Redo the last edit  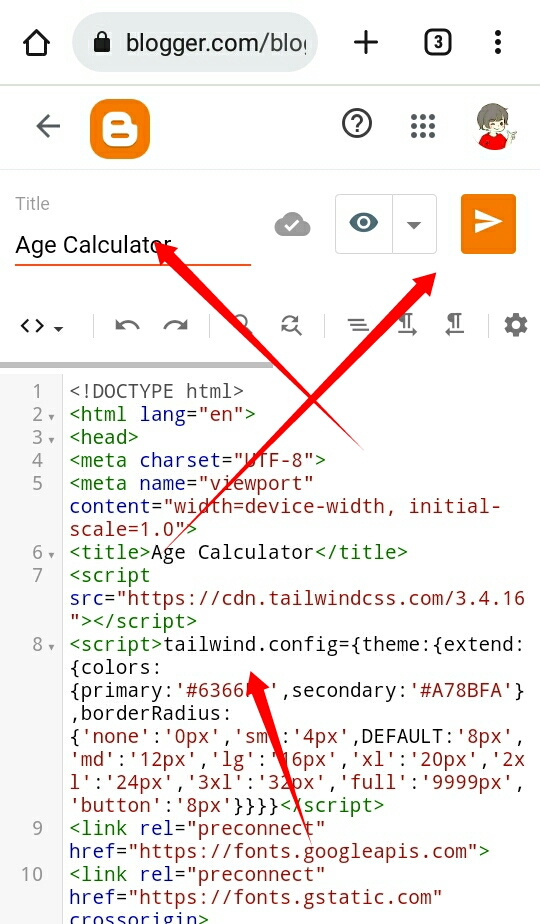175,325
